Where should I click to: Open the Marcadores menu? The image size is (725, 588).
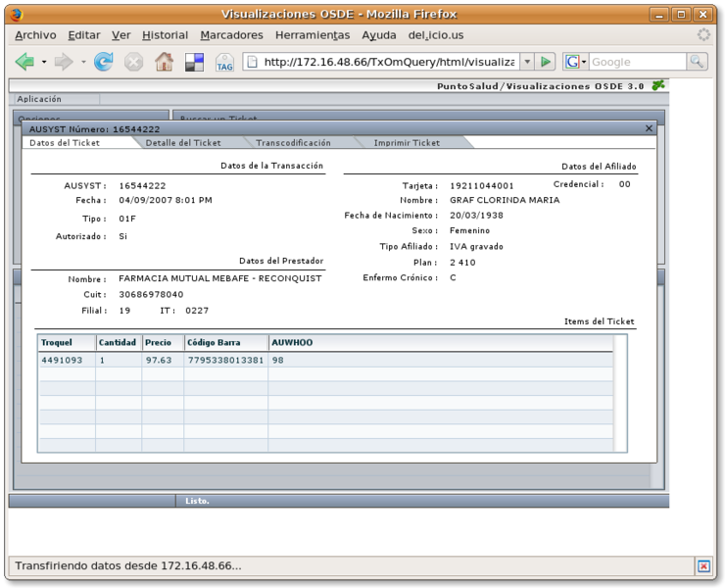231,35
